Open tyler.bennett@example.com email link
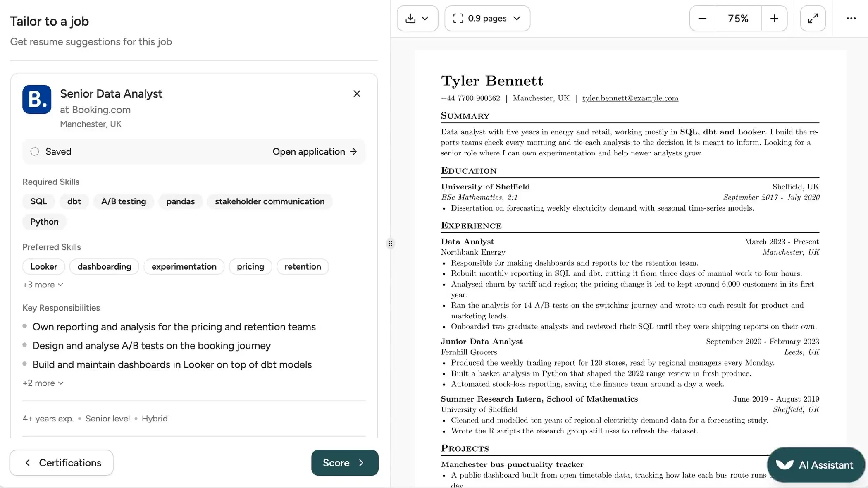The image size is (868, 488). pos(630,98)
